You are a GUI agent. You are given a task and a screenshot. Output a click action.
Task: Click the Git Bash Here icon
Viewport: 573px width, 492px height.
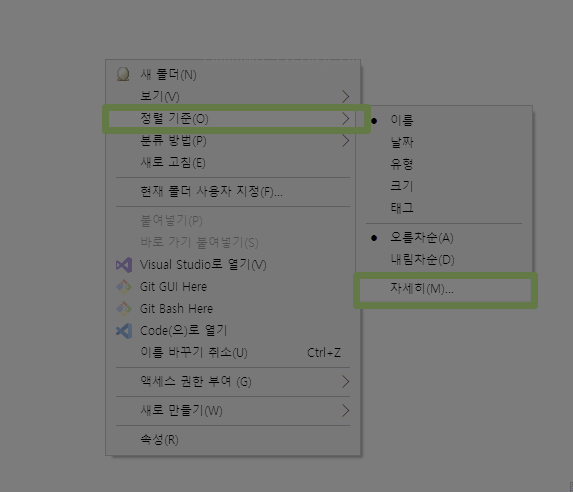pyautogui.click(x=124, y=309)
